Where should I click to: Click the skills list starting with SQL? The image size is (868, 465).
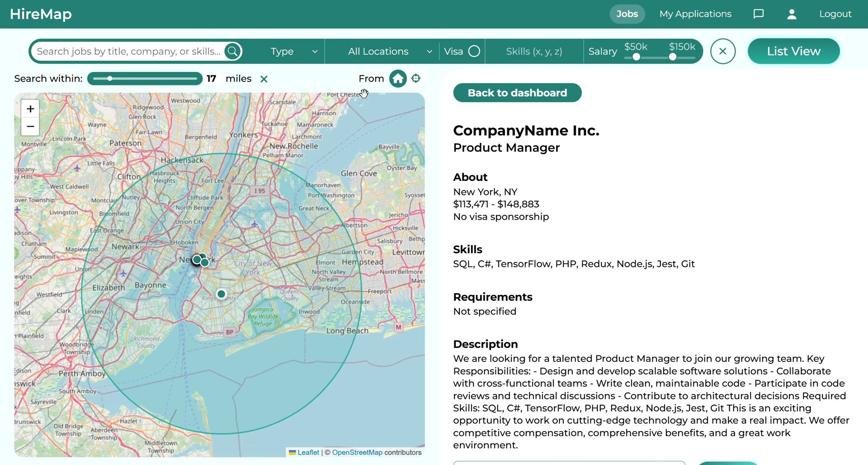[574, 264]
